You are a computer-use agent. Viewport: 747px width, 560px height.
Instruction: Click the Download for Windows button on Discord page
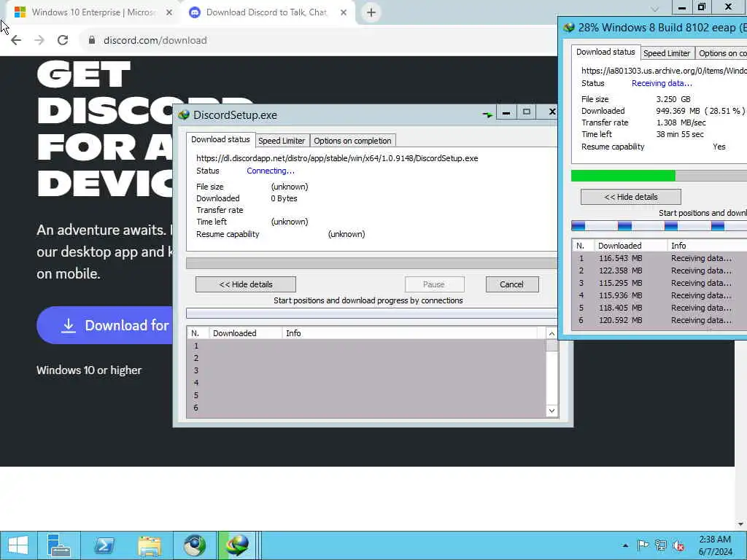tap(106, 325)
